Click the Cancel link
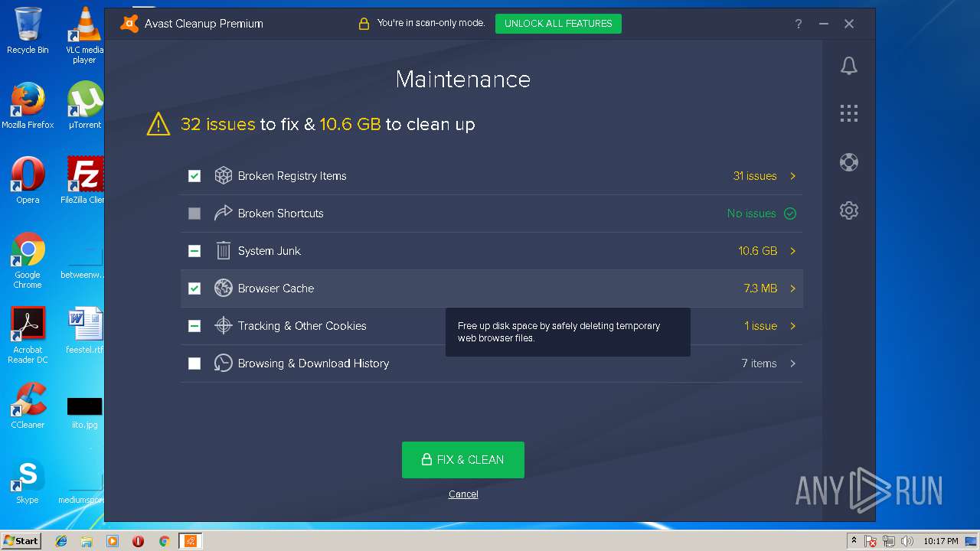This screenshot has width=980, height=551. [x=463, y=494]
